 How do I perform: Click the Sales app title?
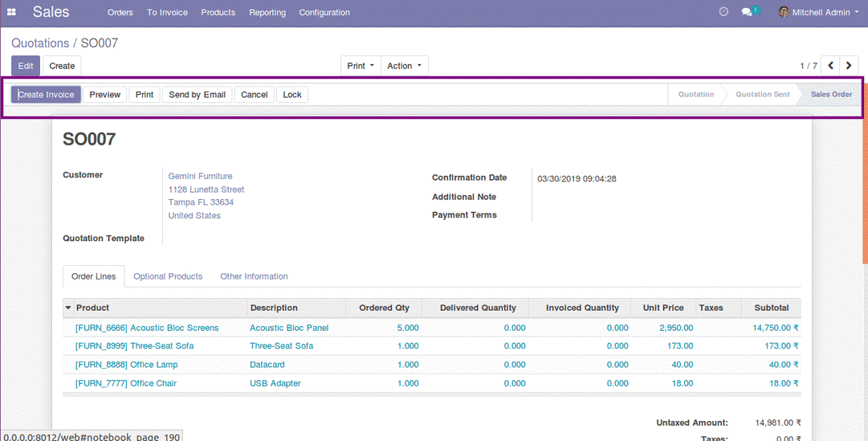(51, 11)
